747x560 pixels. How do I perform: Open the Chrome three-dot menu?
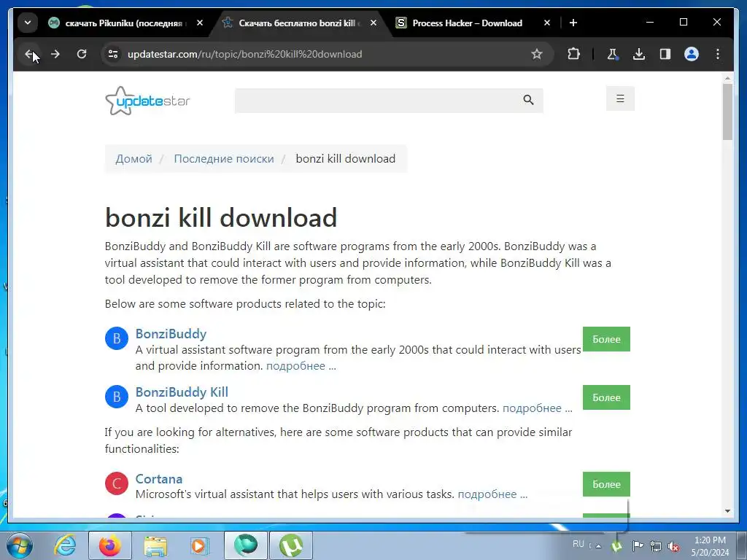(x=718, y=54)
